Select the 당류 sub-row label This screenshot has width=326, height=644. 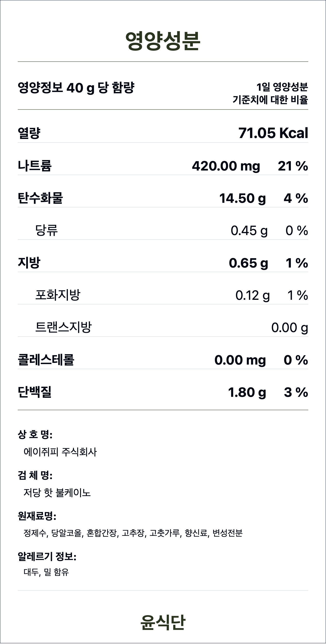coord(47,230)
